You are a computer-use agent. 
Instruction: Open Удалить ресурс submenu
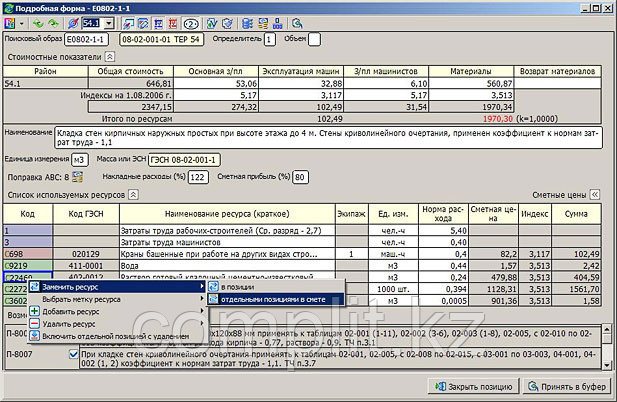117,324
